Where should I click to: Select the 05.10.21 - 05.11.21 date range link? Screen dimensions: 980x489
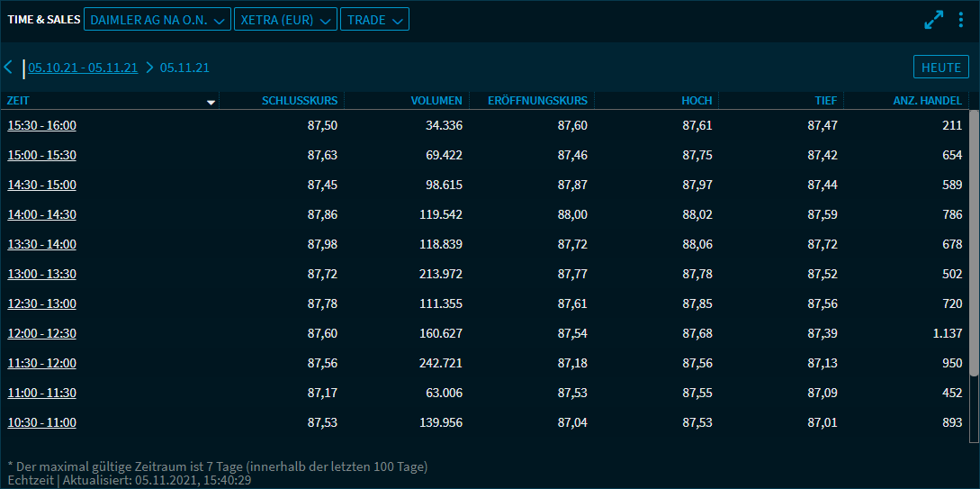click(83, 67)
